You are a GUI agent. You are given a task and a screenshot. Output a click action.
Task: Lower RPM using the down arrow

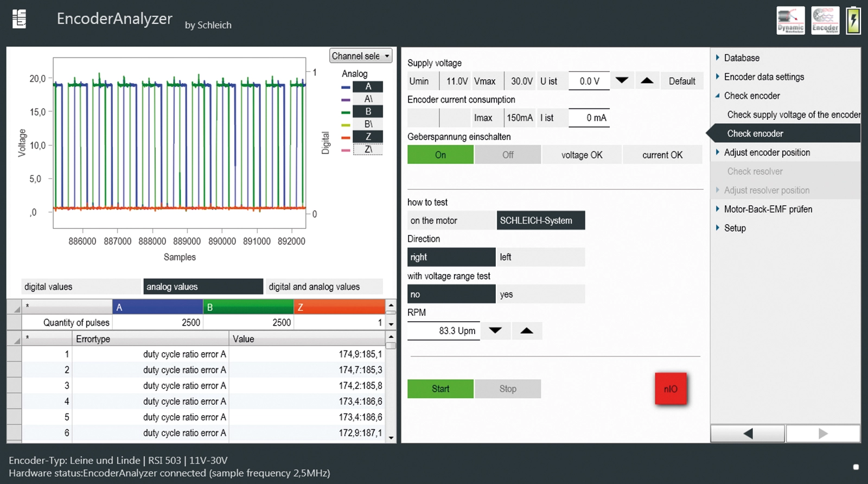click(x=495, y=330)
